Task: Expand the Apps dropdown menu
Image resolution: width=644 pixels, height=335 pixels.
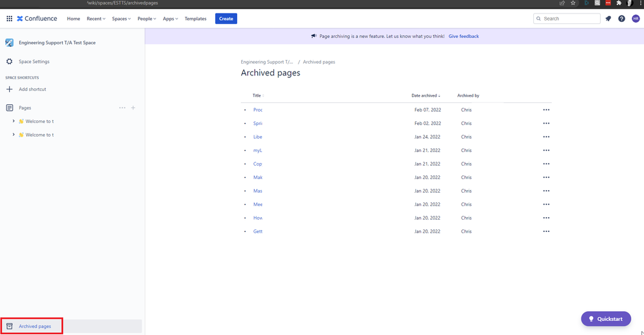Action: pyautogui.click(x=170, y=19)
